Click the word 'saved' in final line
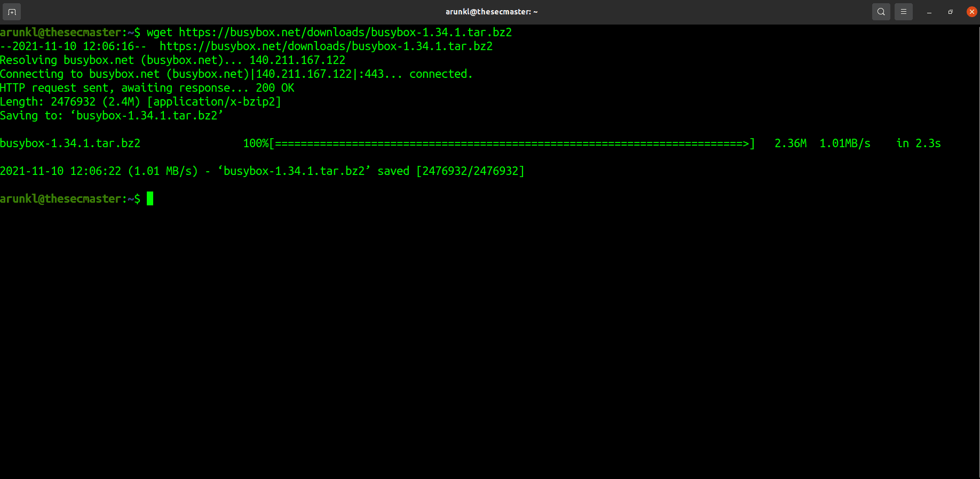Screen dimensions: 980x479 393,171
